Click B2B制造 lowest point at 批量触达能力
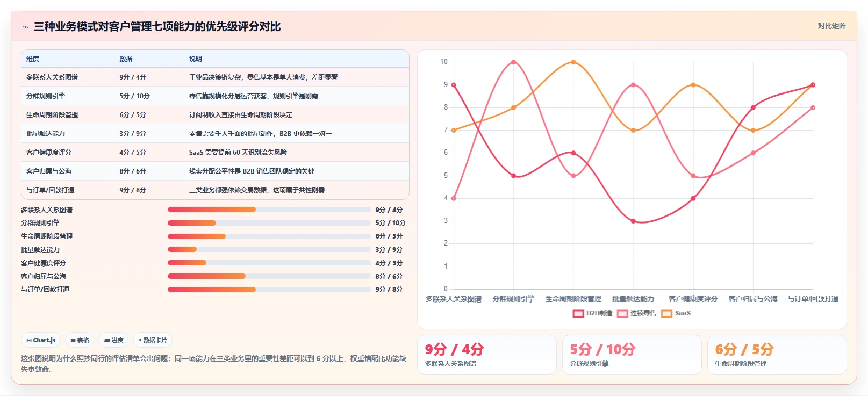 [634, 221]
